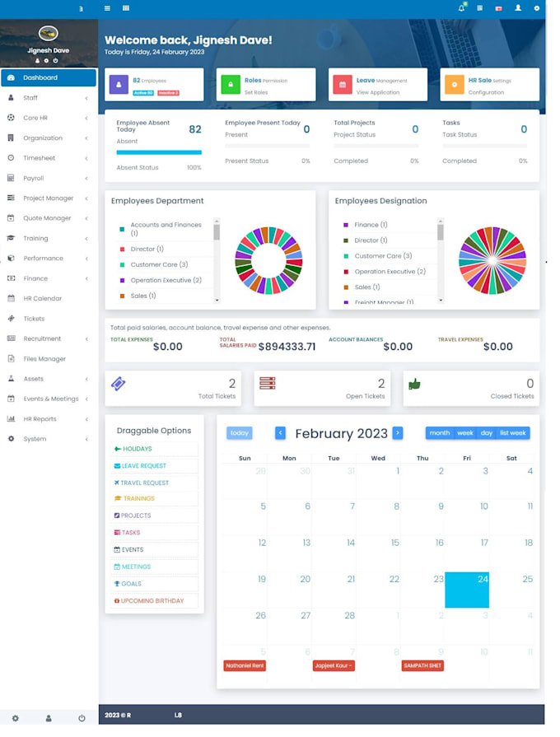Click the Timesheet clock icon
This screenshot has width=560, height=737.
(x=11, y=158)
